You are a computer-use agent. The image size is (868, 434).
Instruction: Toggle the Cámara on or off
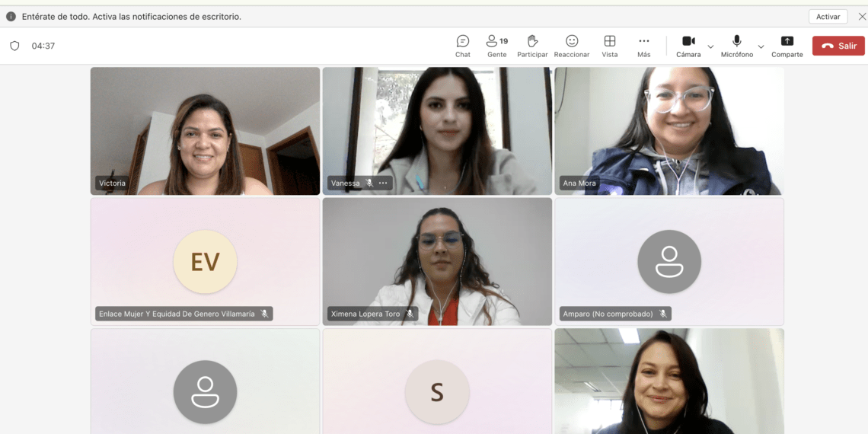[688, 46]
